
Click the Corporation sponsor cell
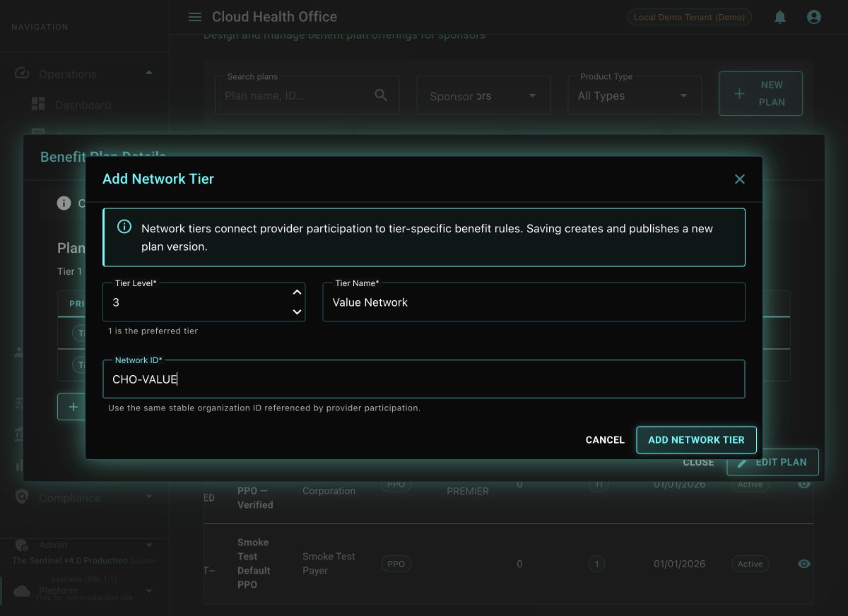pyautogui.click(x=329, y=491)
